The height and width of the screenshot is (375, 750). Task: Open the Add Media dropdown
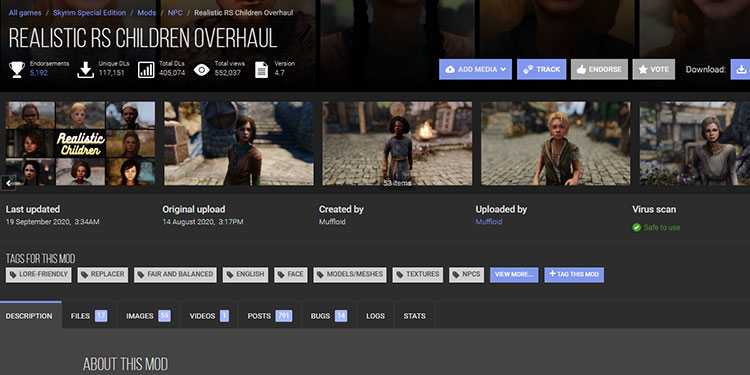click(475, 69)
